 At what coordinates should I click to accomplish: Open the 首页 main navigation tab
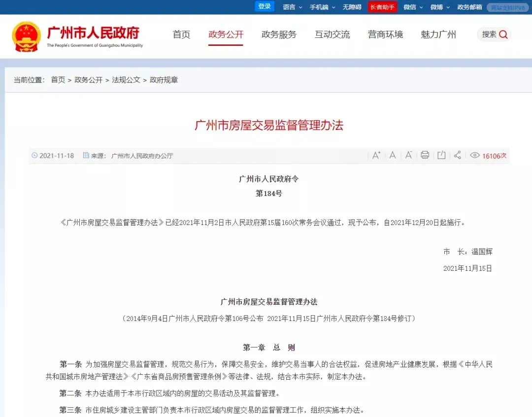coord(181,34)
